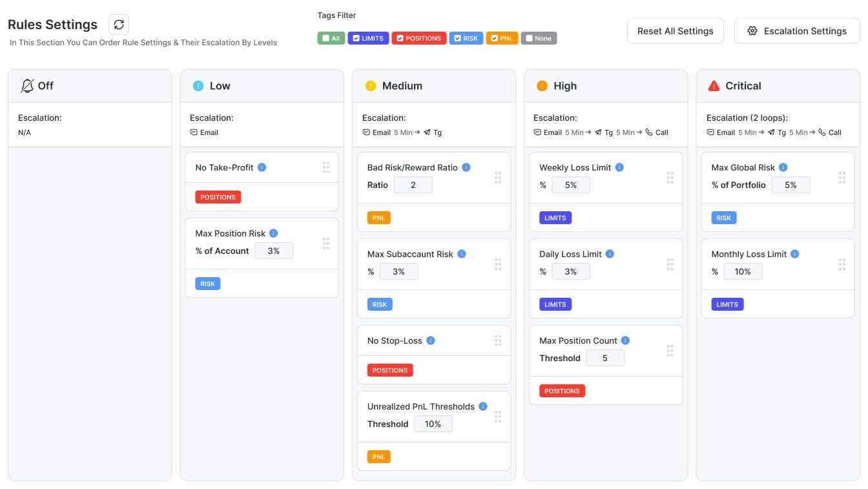Click the Daily Loss Limit percent field
The image size is (868, 489).
coord(570,271)
